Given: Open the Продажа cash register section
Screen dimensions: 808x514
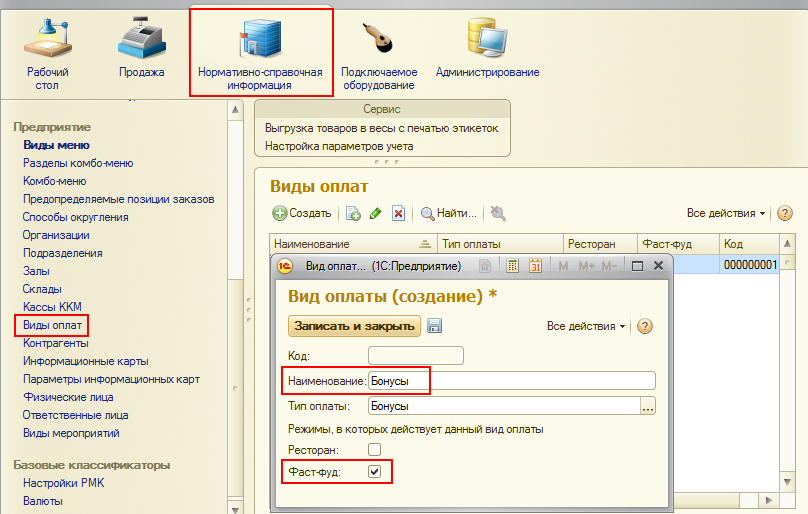Looking at the screenshot, I should (143, 50).
